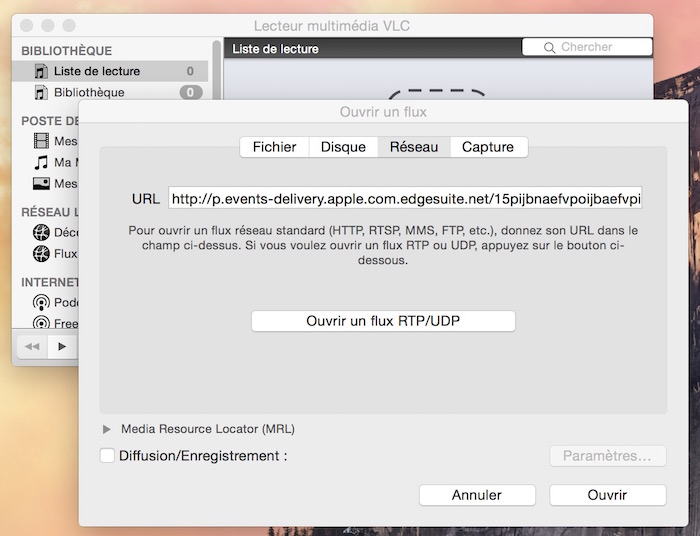Screen dimensions: 700x536
Task: Click into the URL input field
Action: 405,198
